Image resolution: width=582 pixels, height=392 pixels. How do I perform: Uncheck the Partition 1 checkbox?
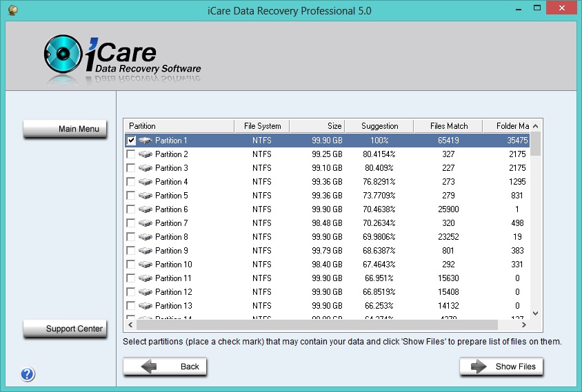(131, 141)
